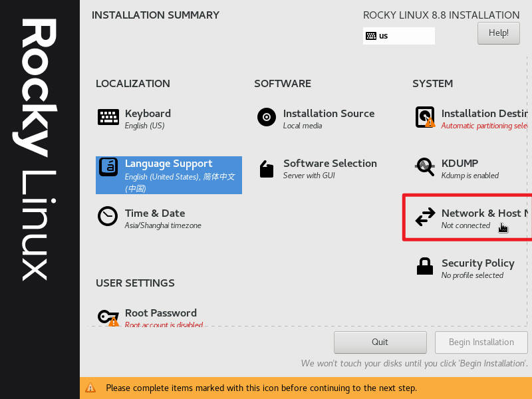
Task: Open the Root Password key icon
Action: click(108, 318)
